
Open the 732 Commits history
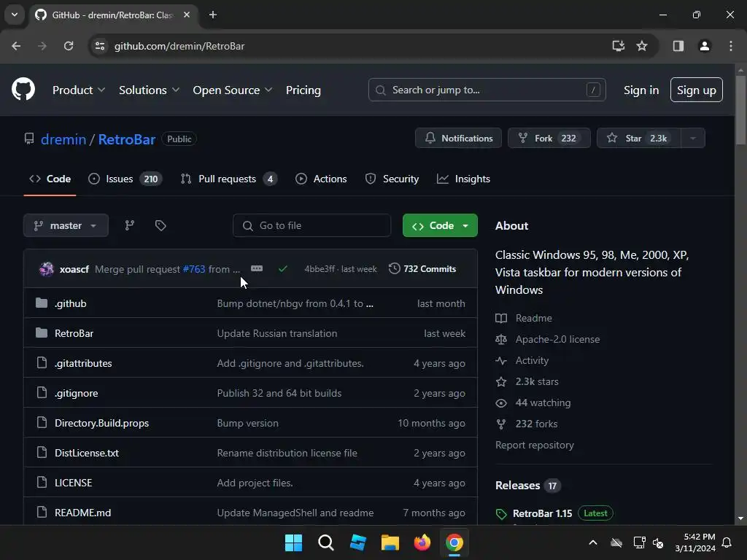pos(422,268)
